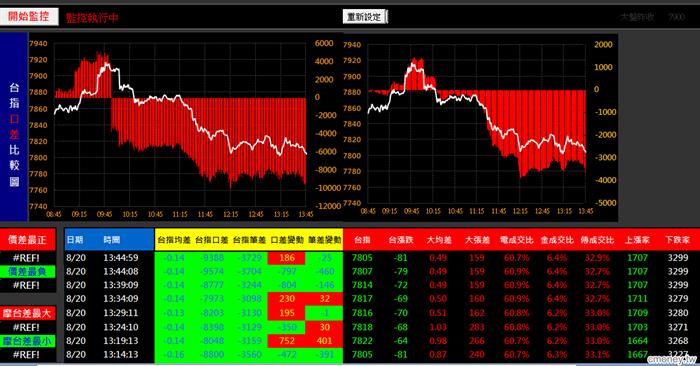Select the time cell 13:14:13
700x366 pixels.
121,354
